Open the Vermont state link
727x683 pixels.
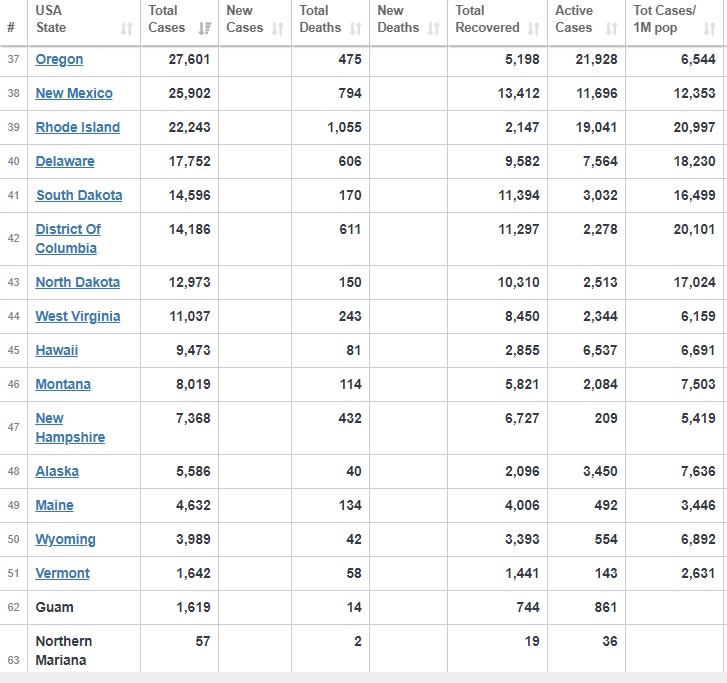62,573
